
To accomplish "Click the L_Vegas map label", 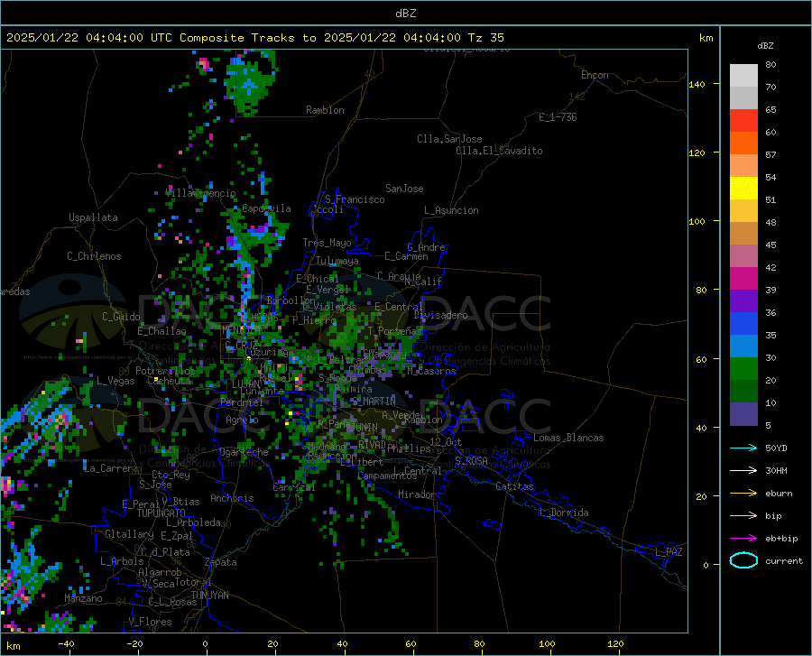I will click(115, 381).
